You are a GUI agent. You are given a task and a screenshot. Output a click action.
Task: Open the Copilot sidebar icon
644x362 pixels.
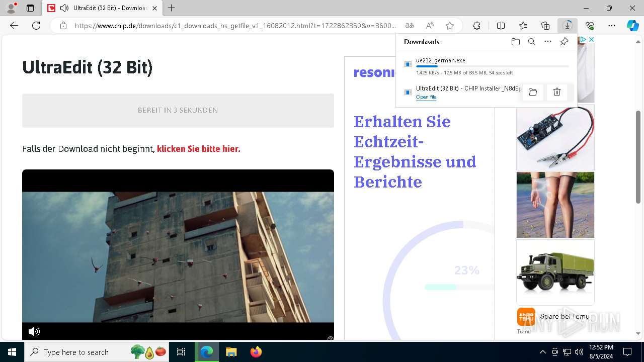(632, 26)
